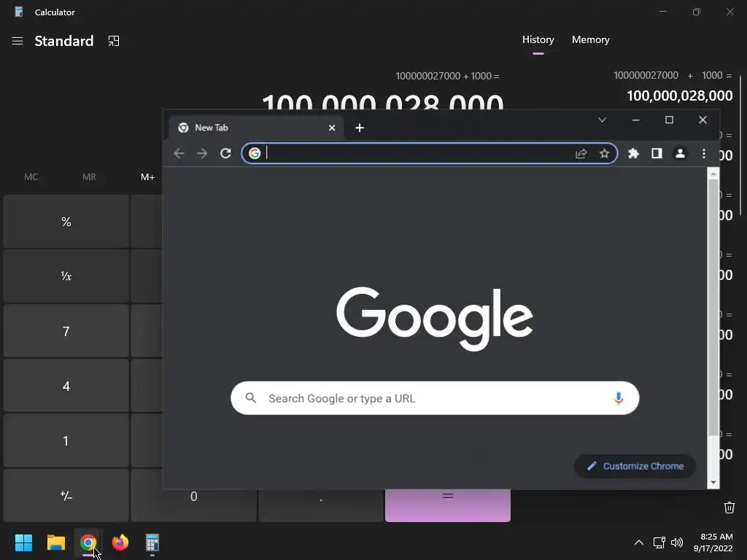Click Chrome scrollbar up arrow

[x=713, y=174]
